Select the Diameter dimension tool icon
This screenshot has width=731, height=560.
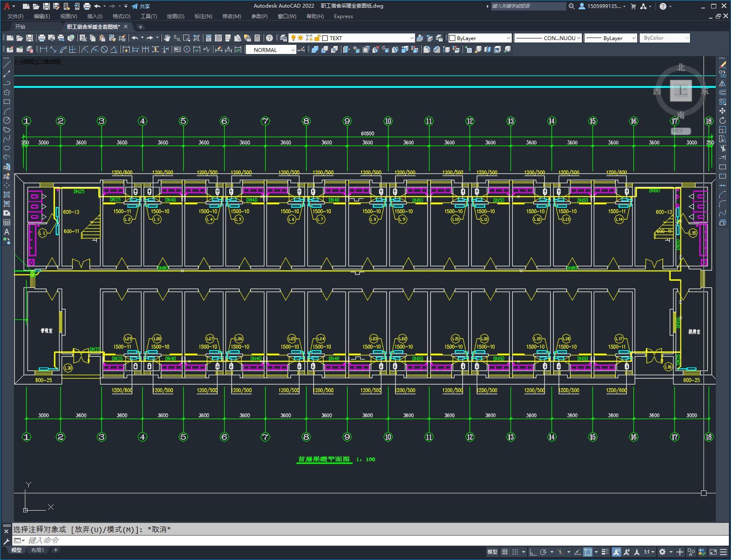(x=104, y=49)
